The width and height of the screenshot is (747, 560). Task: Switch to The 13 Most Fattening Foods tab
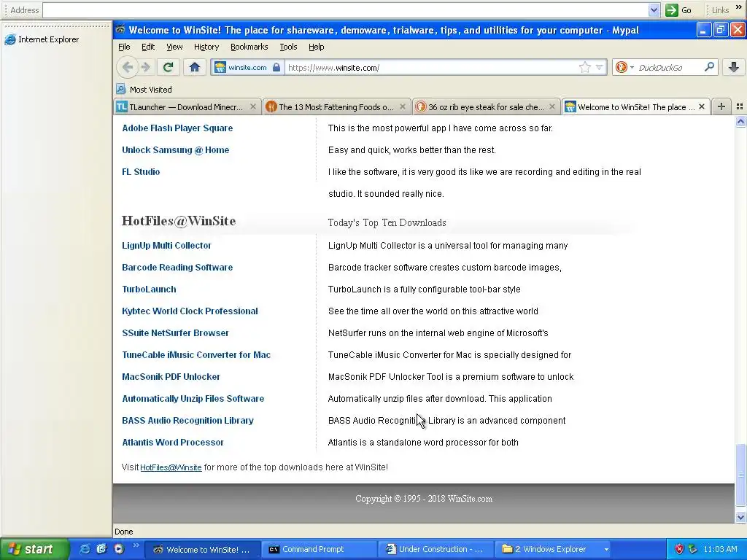(336, 106)
